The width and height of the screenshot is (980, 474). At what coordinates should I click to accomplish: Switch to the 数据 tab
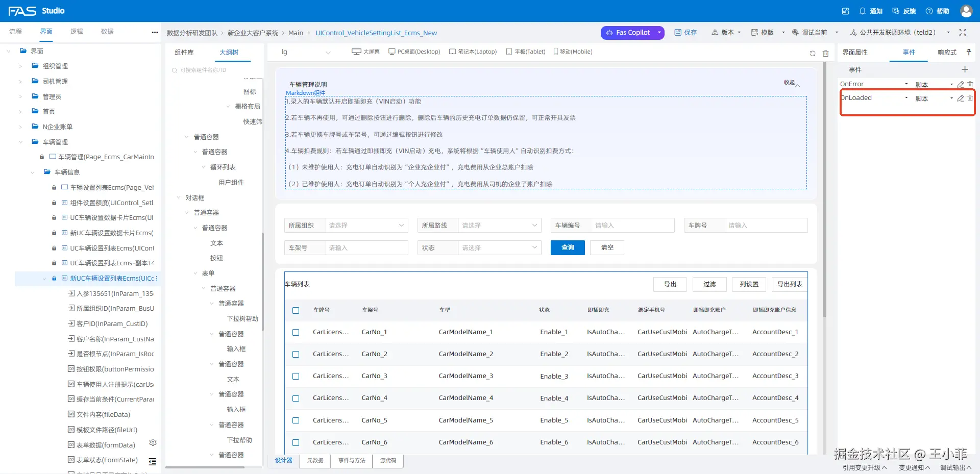click(x=107, y=32)
